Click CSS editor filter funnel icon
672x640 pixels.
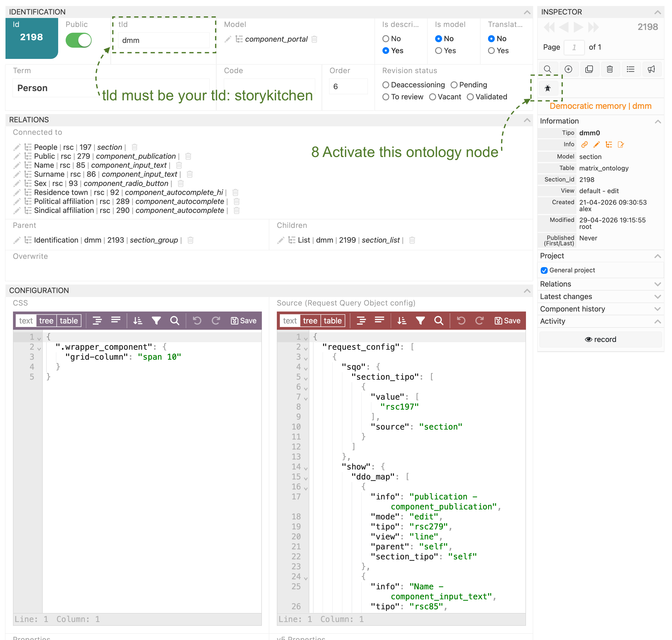click(156, 321)
